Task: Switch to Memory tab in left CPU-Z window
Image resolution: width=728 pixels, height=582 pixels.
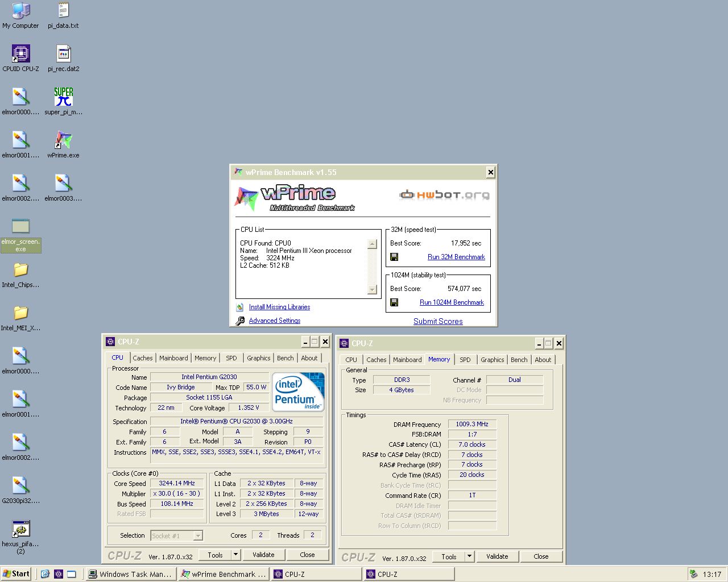Action: coord(205,358)
